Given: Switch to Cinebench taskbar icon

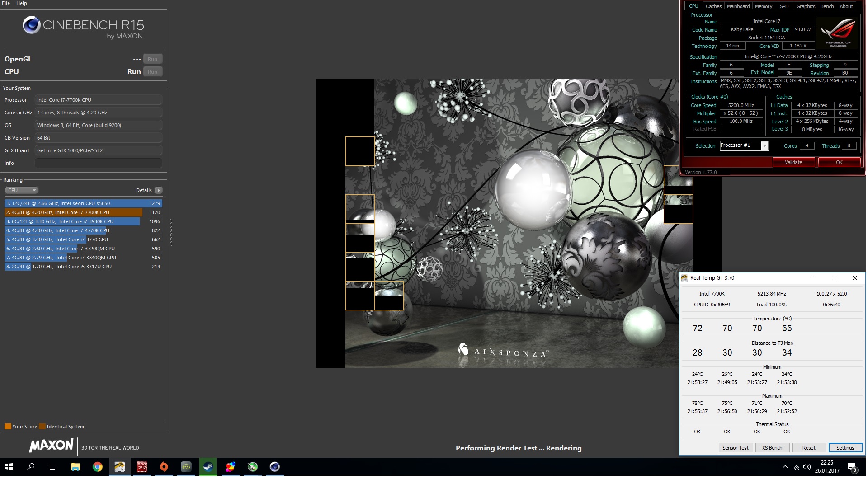Looking at the screenshot, I should tap(274, 467).
